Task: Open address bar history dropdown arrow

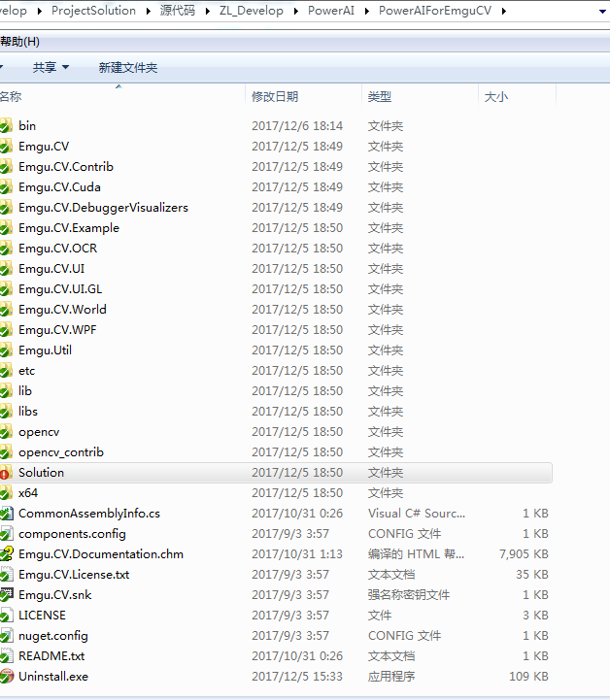Action: (x=602, y=12)
